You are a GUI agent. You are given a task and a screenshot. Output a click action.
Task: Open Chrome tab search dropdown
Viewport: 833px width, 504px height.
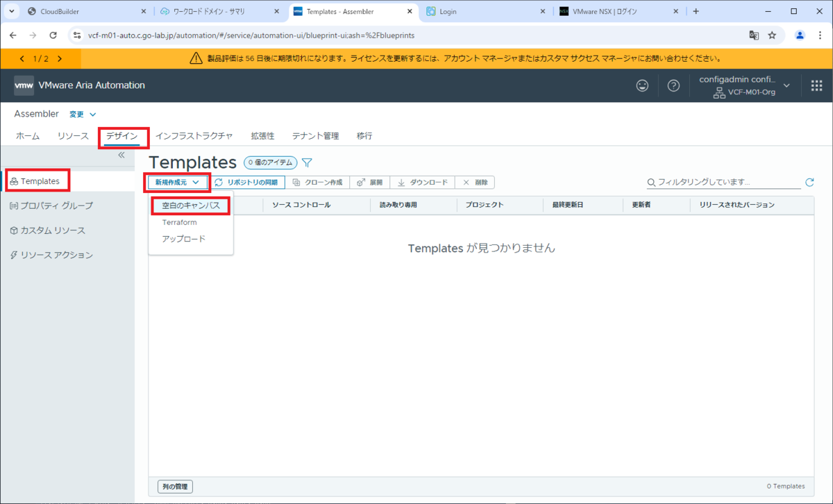pos(12,11)
